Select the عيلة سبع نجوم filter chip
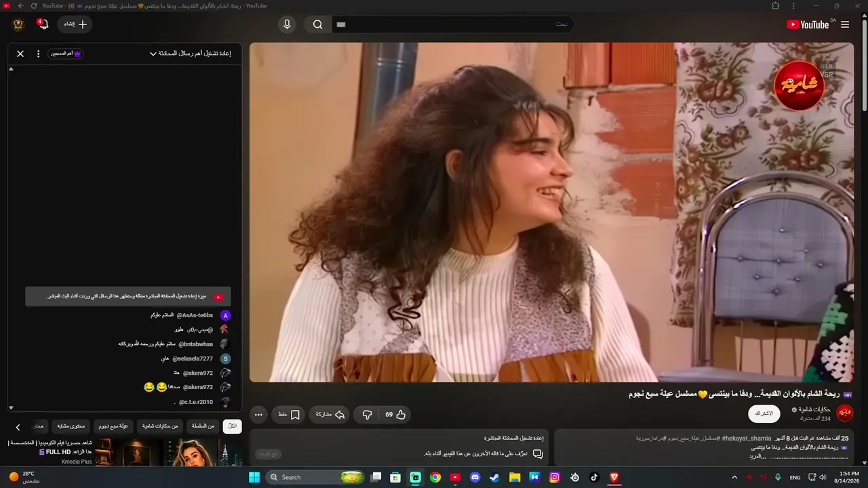Viewport: 868px width, 488px height. click(113, 426)
